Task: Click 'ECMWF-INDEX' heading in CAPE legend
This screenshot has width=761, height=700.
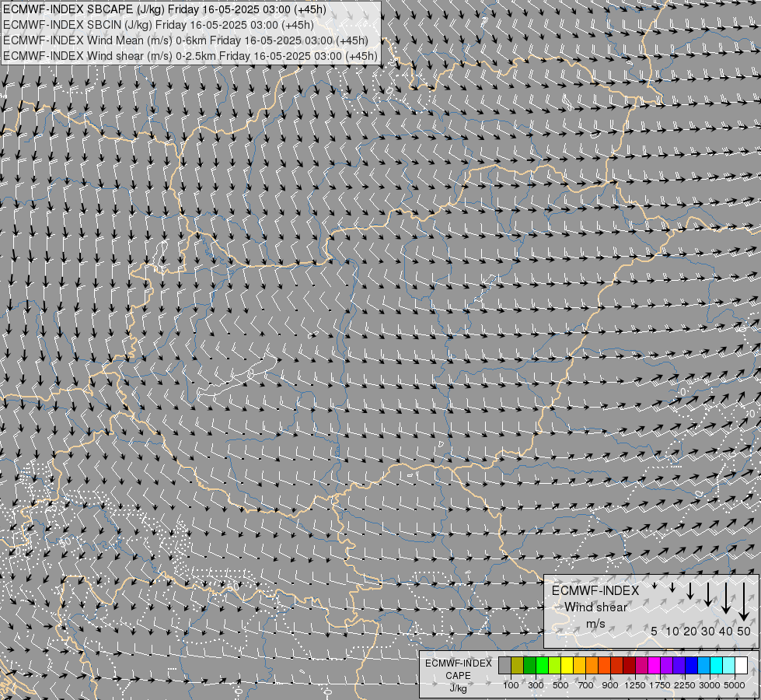Action: tap(458, 663)
